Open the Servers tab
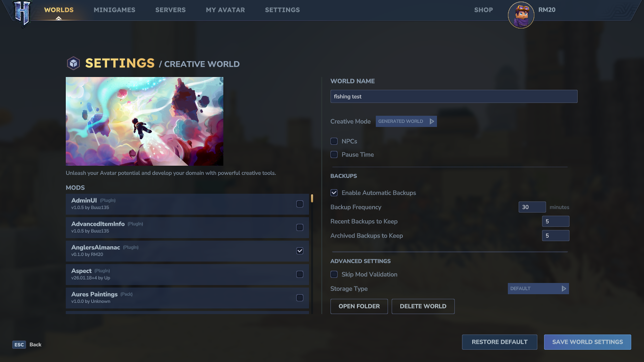 [170, 10]
